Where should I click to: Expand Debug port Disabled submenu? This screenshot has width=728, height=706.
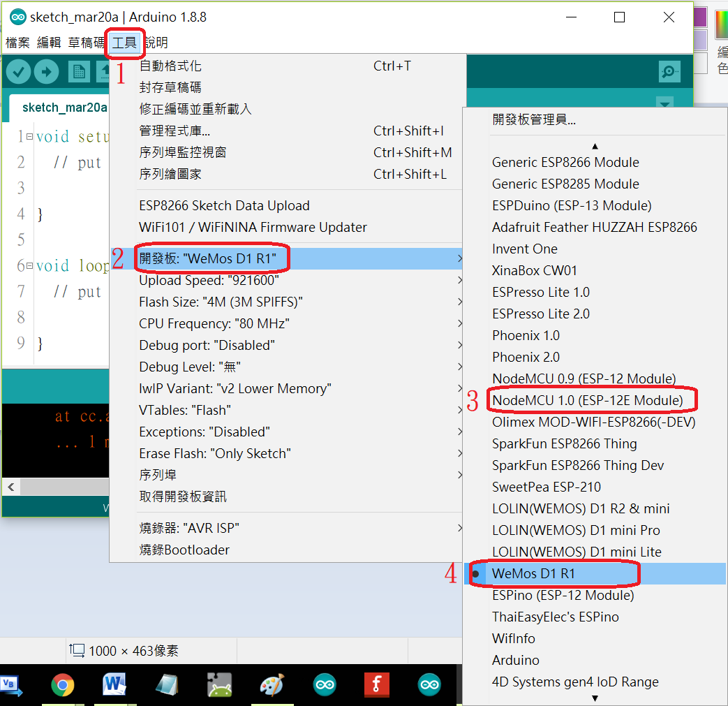[286, 345]
